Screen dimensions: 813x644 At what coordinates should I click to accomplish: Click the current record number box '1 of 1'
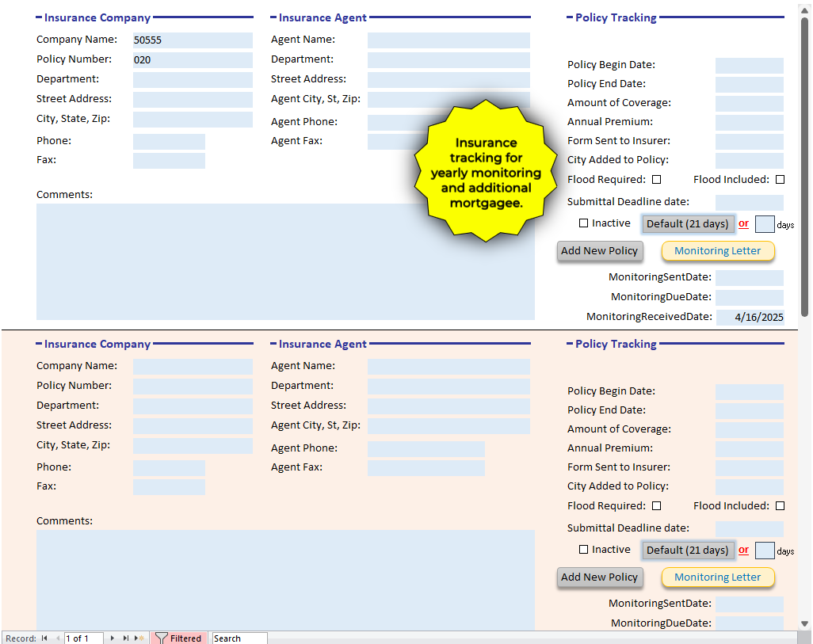[83, 638]
